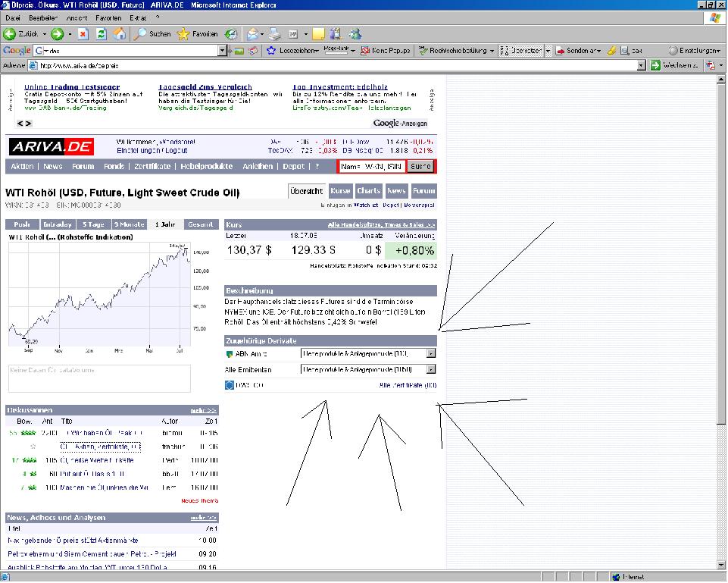
Task: Switch to the Kurse tab
Action: coord(340,191)
